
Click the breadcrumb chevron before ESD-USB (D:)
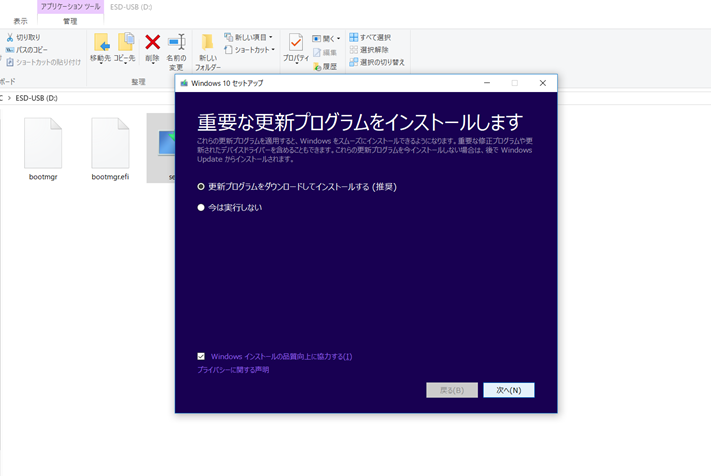click(9, 98)
